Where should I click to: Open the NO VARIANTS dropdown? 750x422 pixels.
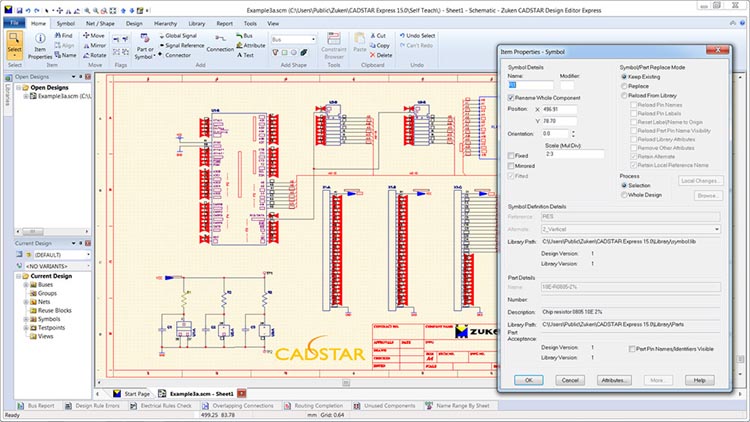pos(88,266)
